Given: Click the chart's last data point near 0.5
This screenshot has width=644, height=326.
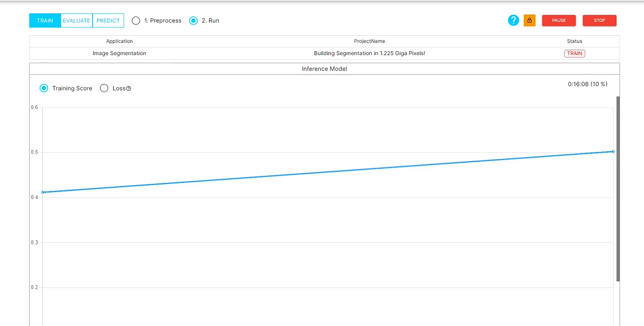Looking at the screenshot, I should tap(613, 152).
